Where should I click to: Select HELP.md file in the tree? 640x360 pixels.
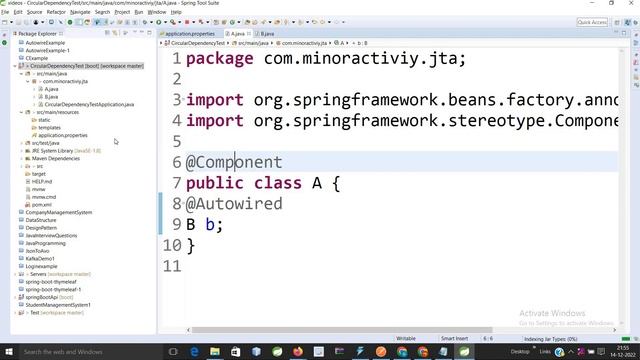tap(42, 182)
